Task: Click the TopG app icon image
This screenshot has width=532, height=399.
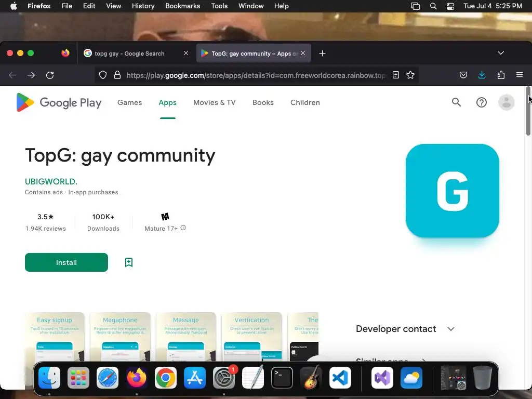Action: (453, 191)
